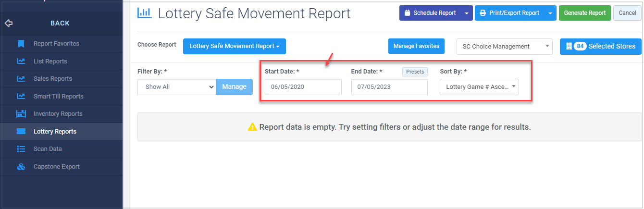This screenshot has width=644, height=209.
Task: Click the 84 Selected Stores button
Action: pyautogui.click(x=601, y=47)
